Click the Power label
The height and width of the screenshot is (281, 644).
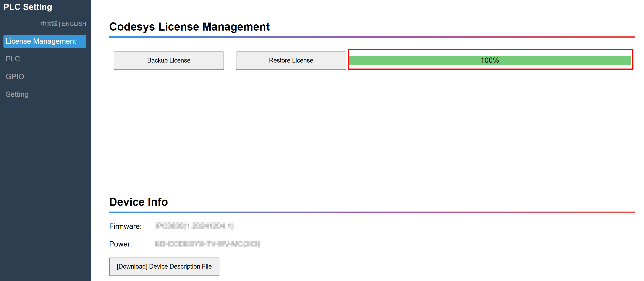[120, 244]
